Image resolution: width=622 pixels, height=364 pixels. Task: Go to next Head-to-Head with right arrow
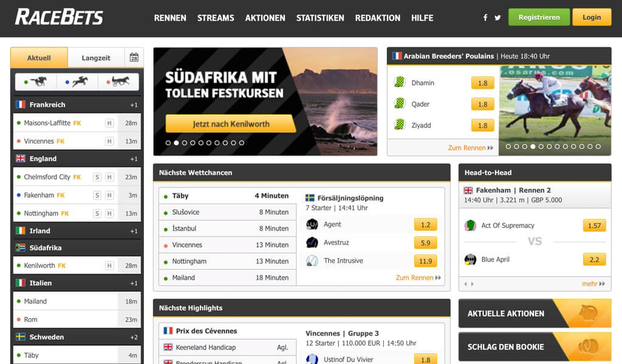coord(473,284)
